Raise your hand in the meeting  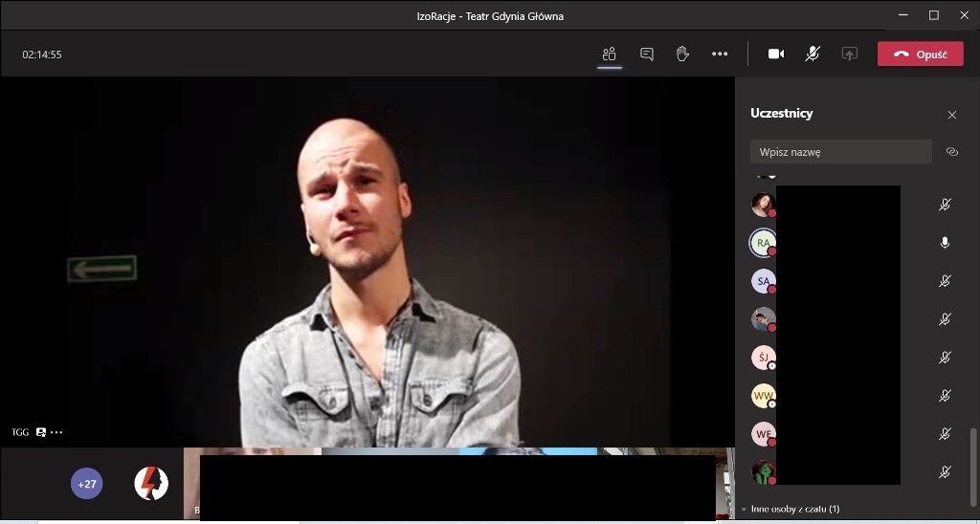[682, 55]
